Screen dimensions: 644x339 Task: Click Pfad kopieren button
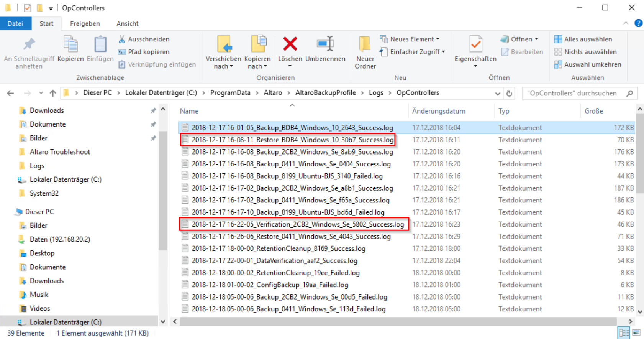coord(144,52)
